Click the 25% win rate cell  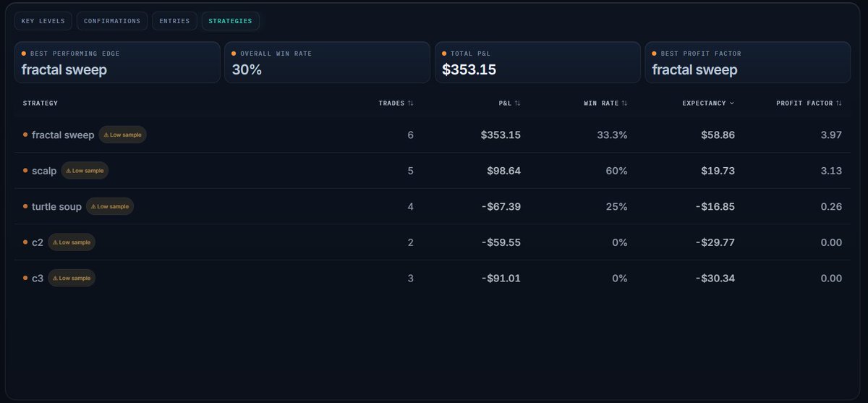[x=616, y=206]
